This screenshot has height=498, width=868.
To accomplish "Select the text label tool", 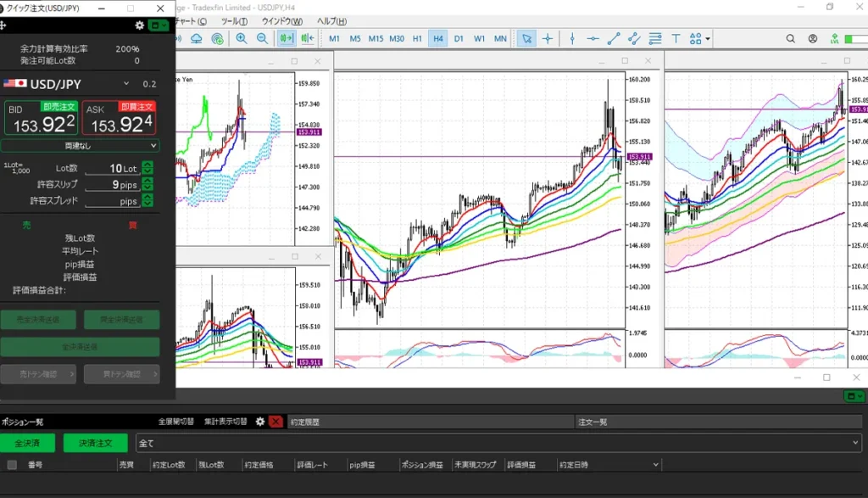I will pyautogui.click(x=676, y=38).
